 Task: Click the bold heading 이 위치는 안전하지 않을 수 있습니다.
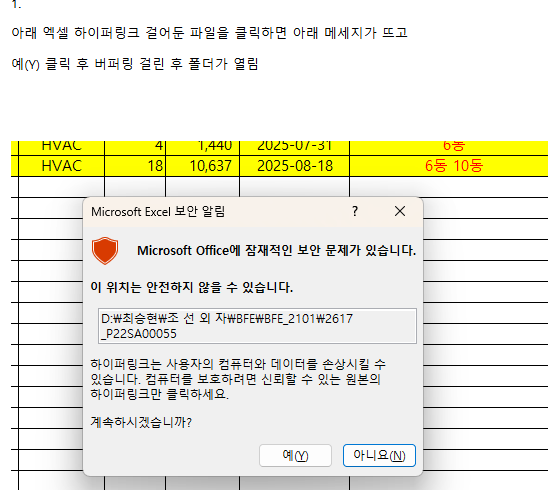pyautogui.click(x=192, y=287)
